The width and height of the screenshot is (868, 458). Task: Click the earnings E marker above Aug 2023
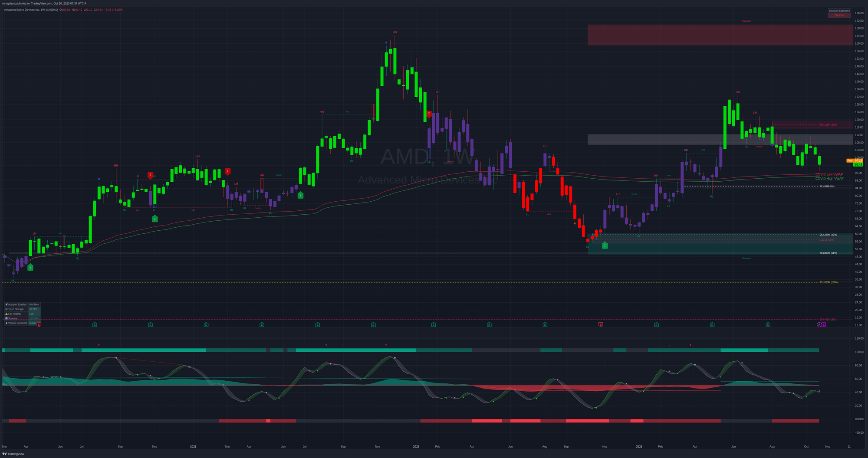click(768, 324)
